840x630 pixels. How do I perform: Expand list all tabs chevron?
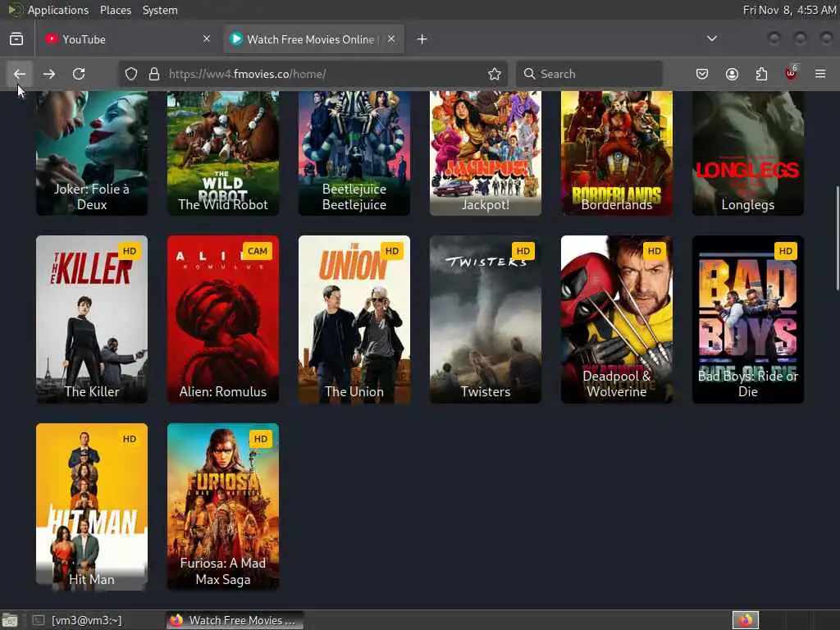712,39
